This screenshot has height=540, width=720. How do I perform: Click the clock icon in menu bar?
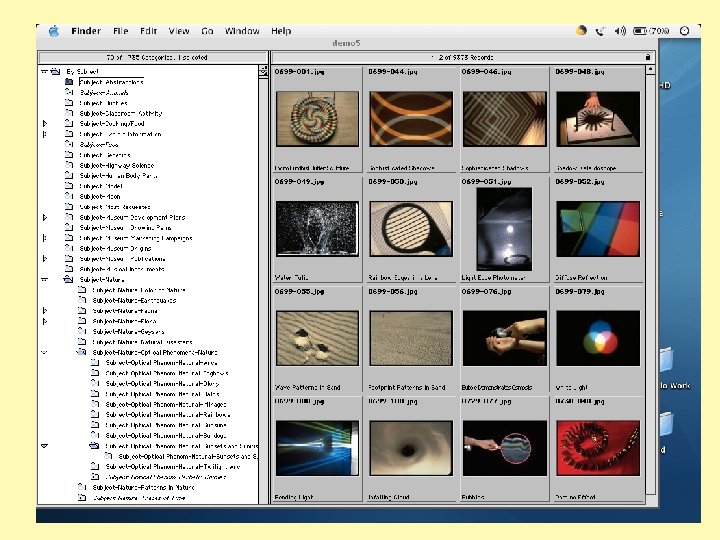coord(684,31)
